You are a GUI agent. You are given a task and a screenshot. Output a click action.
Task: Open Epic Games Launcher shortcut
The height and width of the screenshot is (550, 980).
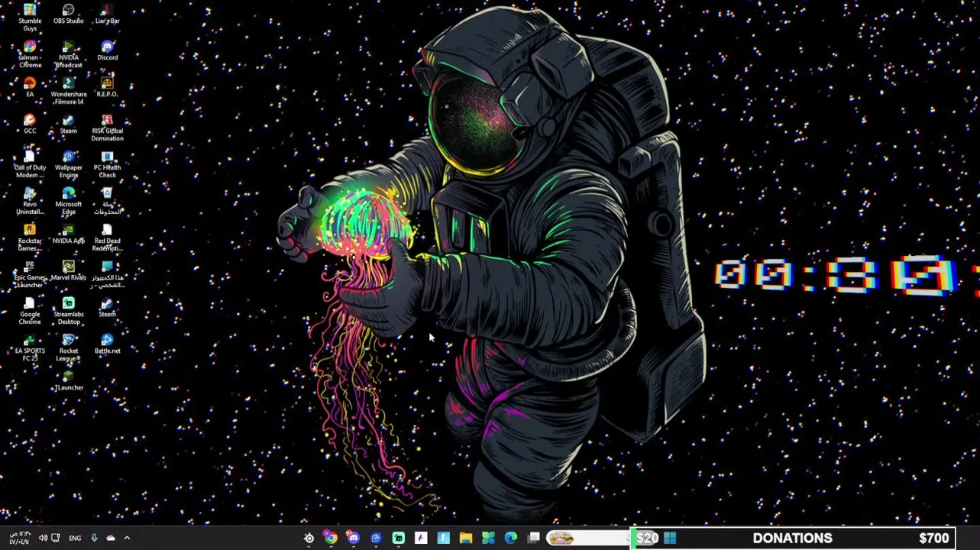tap(30, 274)
